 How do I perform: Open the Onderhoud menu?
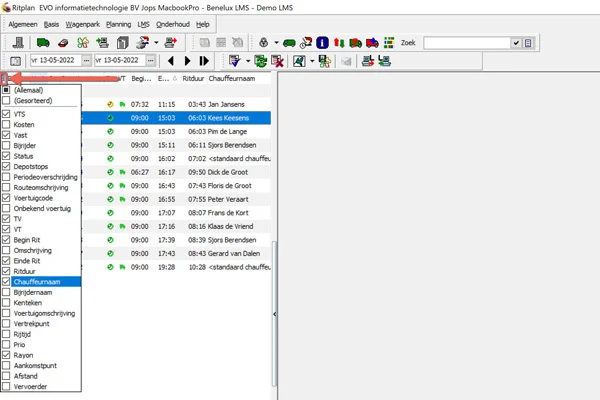[x=172, y=22]
